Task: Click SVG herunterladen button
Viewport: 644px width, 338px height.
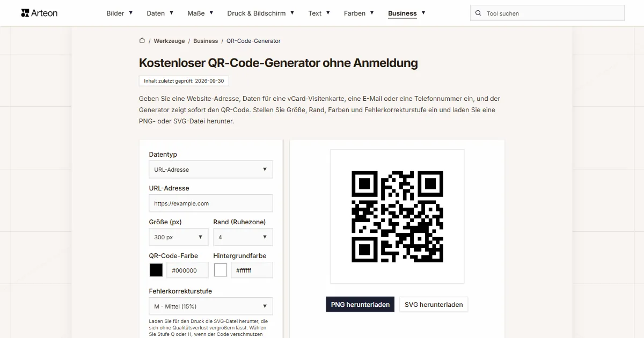Action: pyautogui.click(x=434, y=304)
